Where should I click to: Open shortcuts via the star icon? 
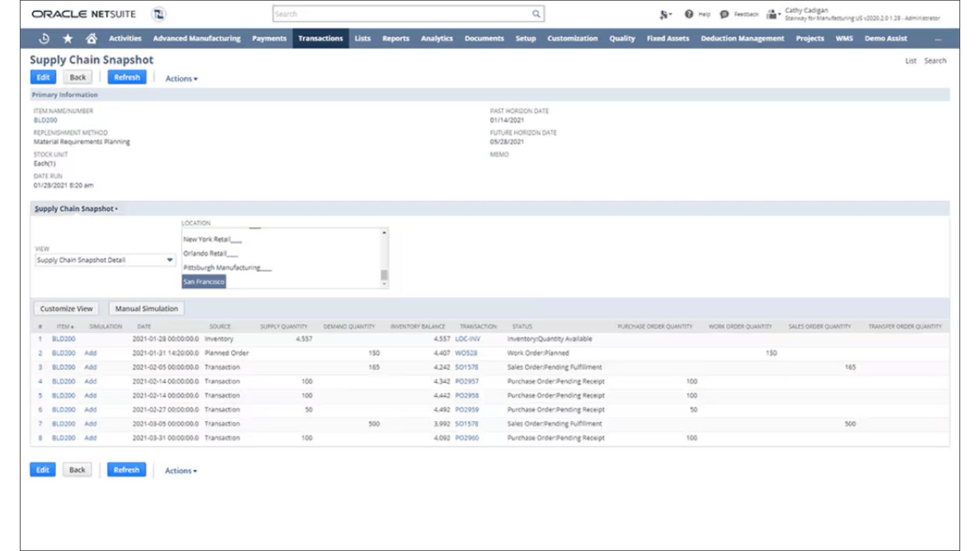(68, 38)
